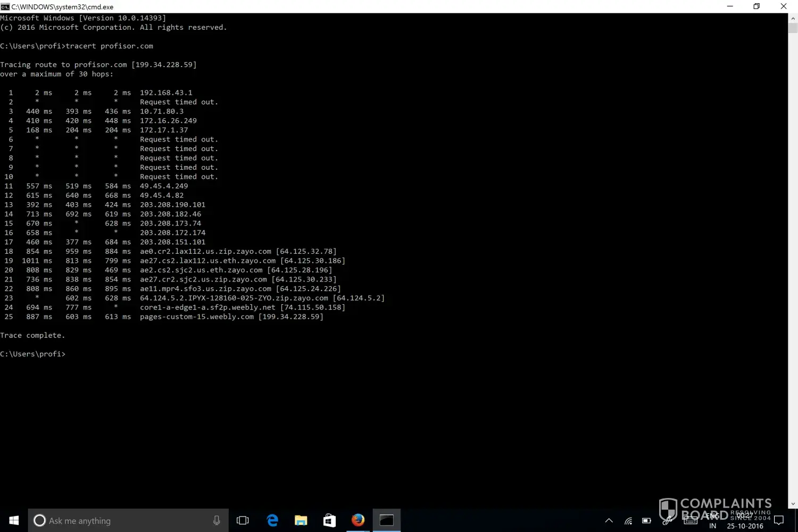The width and height of the screenshot is (798, 532).
Task: Click hop 1 address "192.168.43.1"
Action: point(166,93)
